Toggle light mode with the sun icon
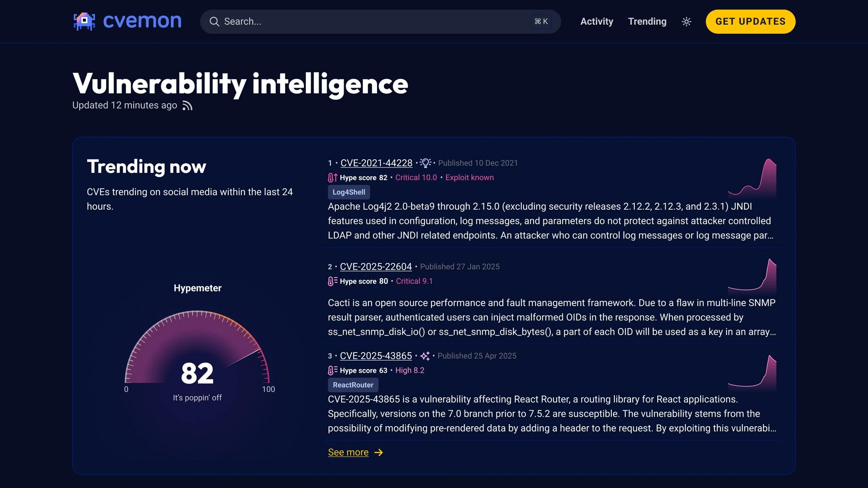The height and width of the screenshot is (488, 868). pos(686,21)
